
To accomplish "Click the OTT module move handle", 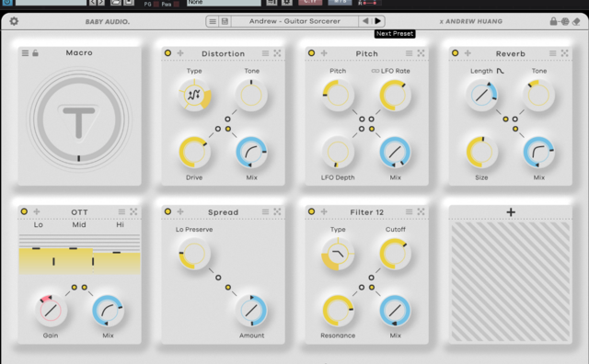I will [x=37, y=211].
